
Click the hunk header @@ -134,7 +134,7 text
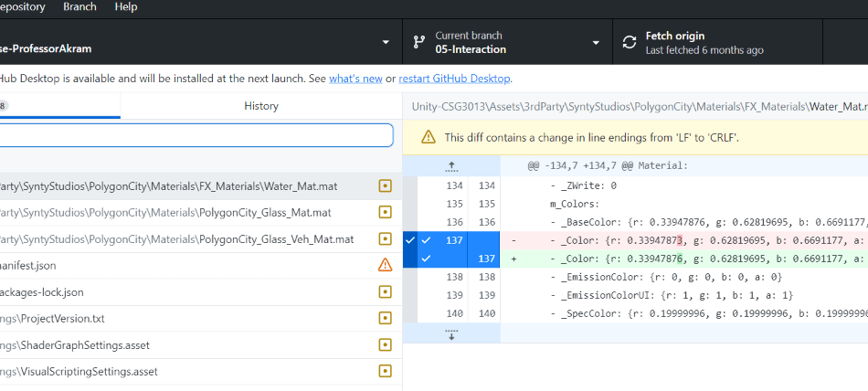pos(608,165)
